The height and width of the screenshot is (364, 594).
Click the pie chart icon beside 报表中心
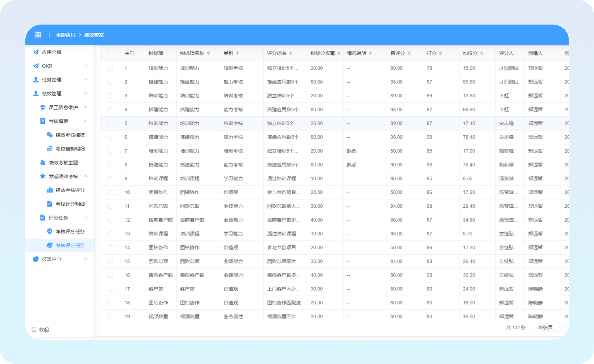pos(36,259)
